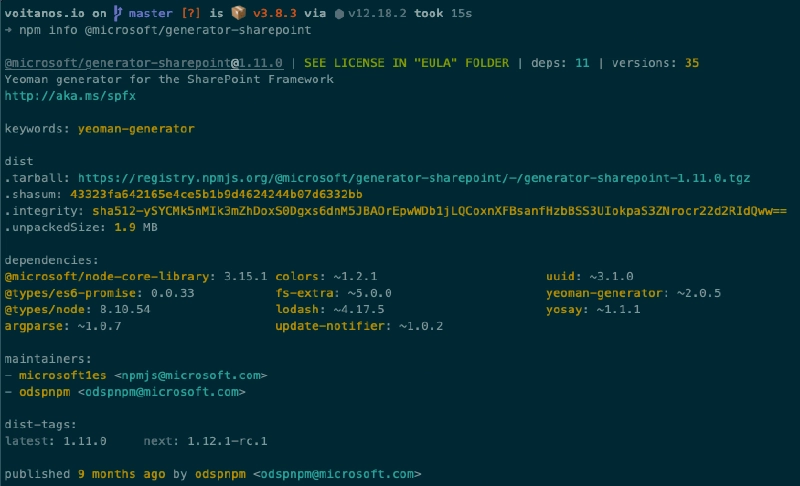Image resolution: width=800 pixels, height=486 pixels.
Task: Click dependency update-notifier
Action: pos(330,326)
